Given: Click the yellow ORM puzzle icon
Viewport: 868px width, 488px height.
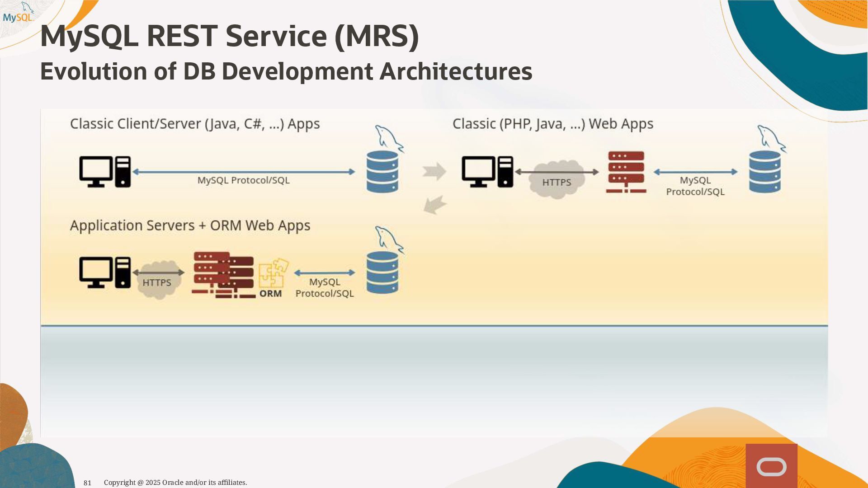Looking at the screenshot, I should tap(273, 273).
